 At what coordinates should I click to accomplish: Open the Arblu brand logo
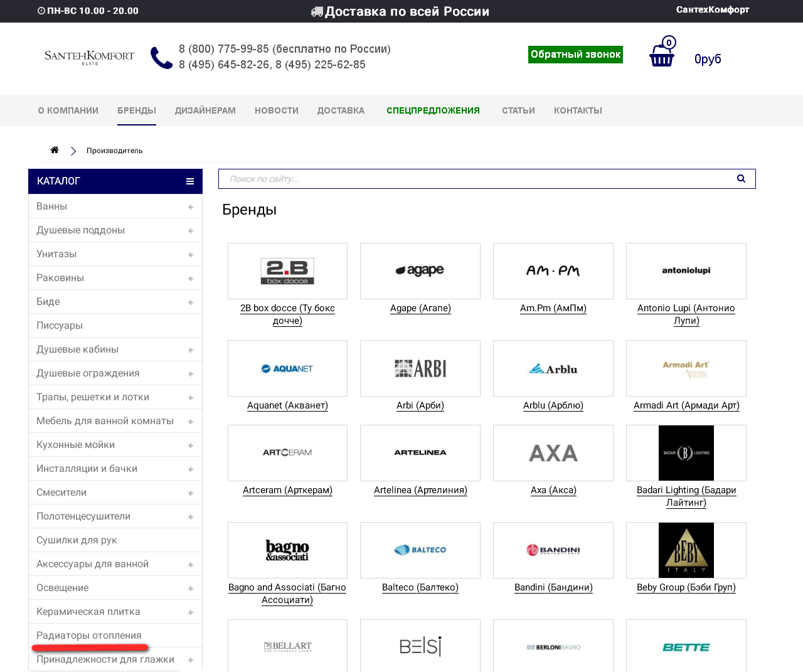tap(553, 368)
